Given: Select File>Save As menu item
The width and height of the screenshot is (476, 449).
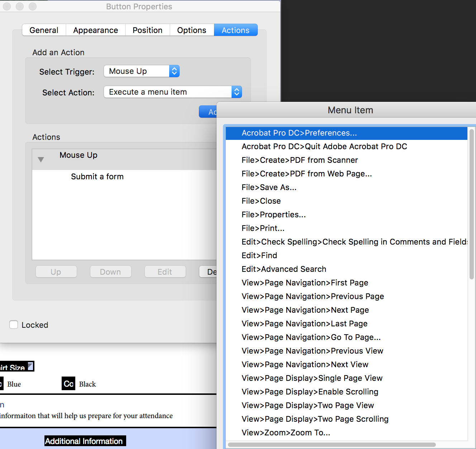Looking at the screenshot, I should coord(269,187).
